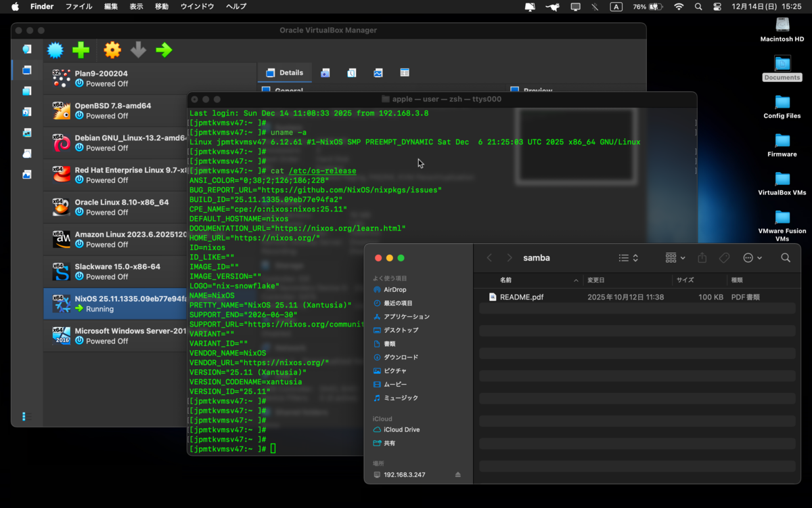
Task: Click the fourth icon in VirtualBox left sidebar
Action: (27, 112)
